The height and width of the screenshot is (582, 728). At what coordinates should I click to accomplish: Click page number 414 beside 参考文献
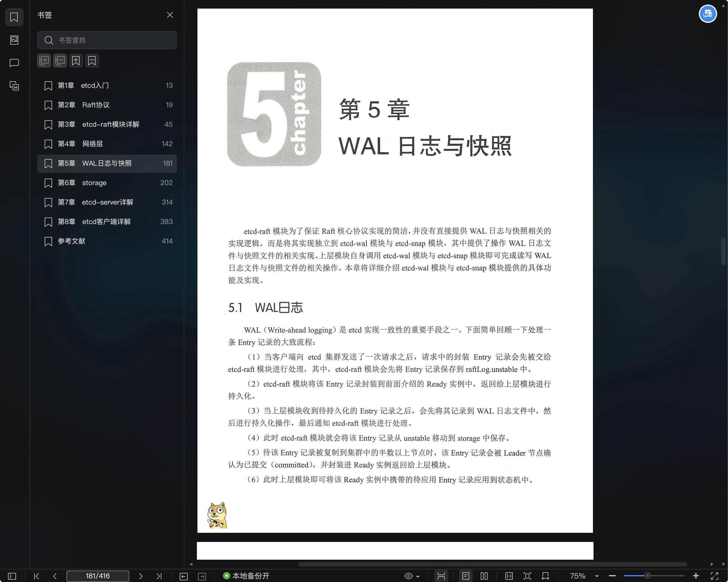pyautogui.click(x=167, y=241)
